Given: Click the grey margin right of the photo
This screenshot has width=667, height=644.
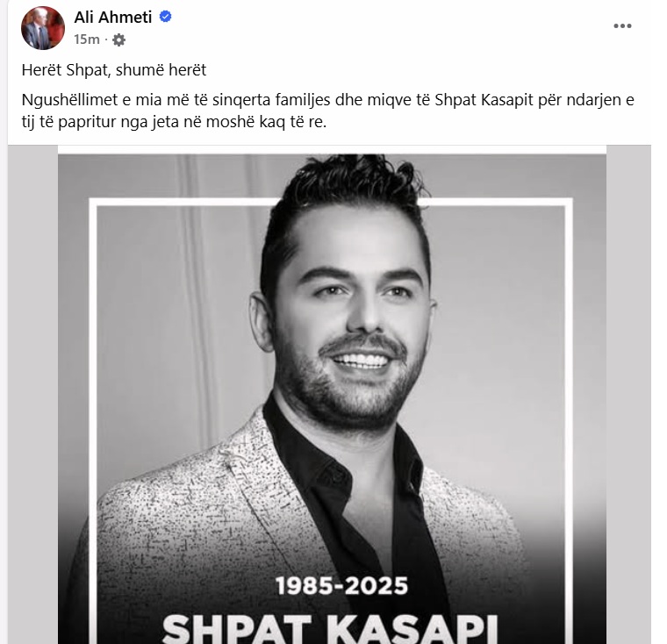Looking at the screenshot, I should coord(628,394).
